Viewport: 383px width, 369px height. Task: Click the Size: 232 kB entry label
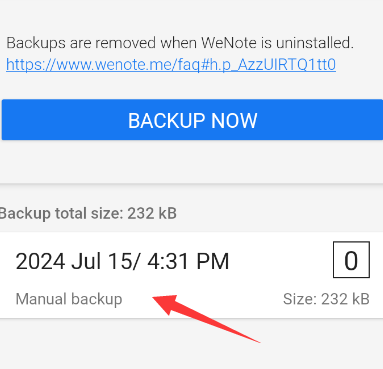click(x=326, y=299)
